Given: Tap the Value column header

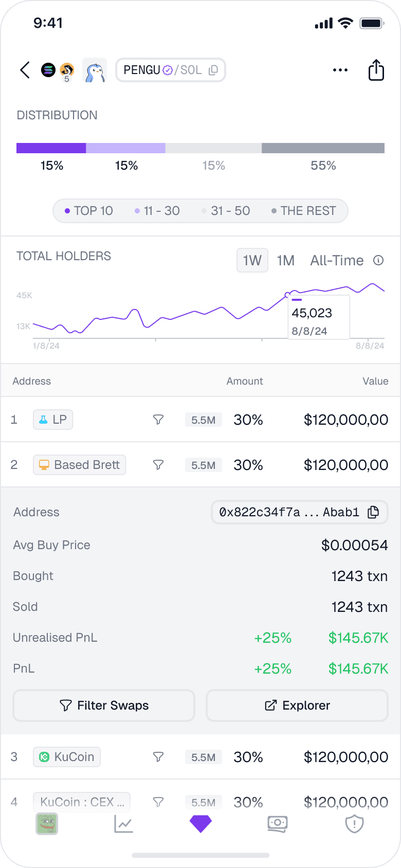Looking at the screenshot, I should tap(375, 381).
